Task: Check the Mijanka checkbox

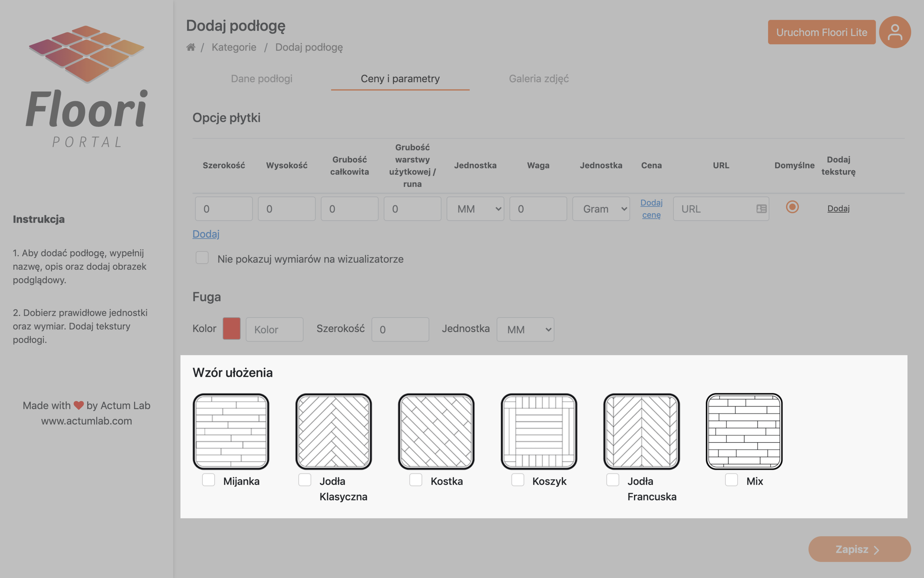Action: point(209,480)
